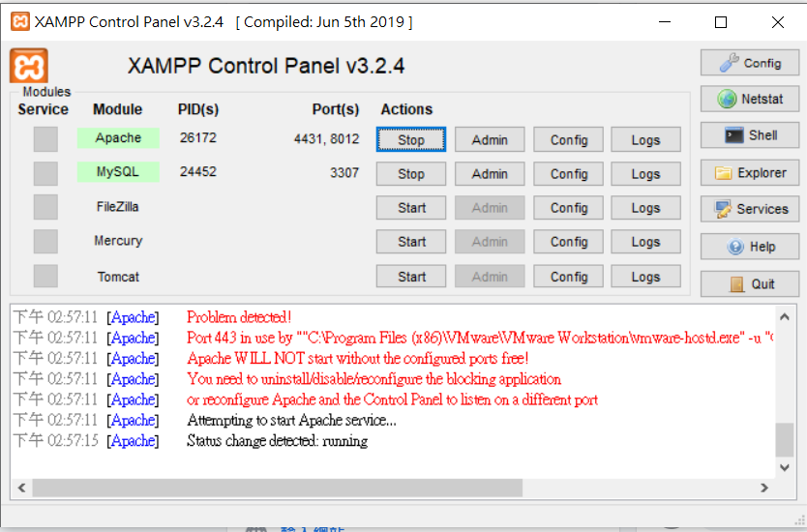Viewport: 807px width, 532px height.
Task: Click the XAMPP title bar icon
Action: point(20,21)
